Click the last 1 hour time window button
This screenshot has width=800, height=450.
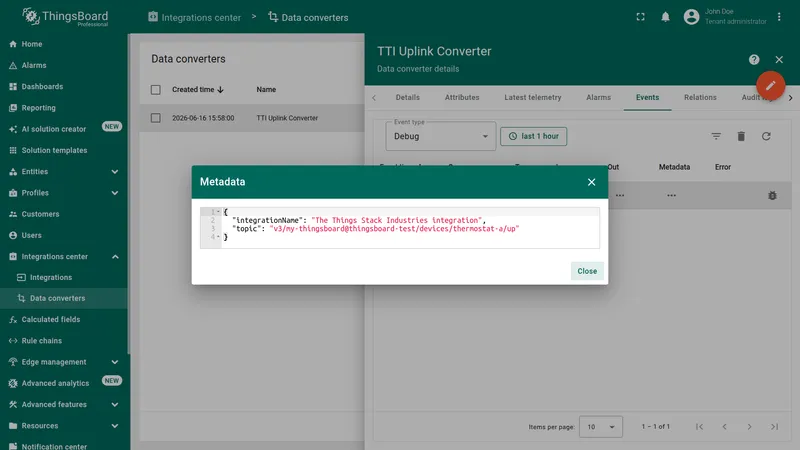point(534,136)
